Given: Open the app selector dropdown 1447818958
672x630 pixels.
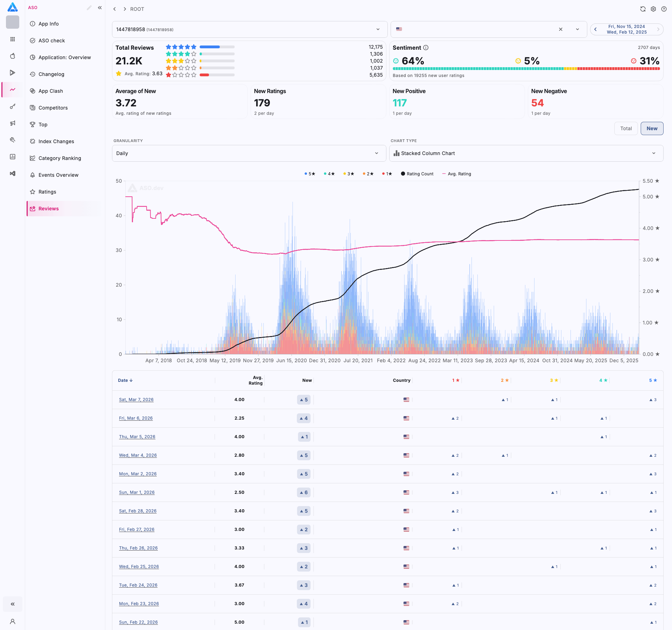Looking at the screenshot, I should pos(250,29).
